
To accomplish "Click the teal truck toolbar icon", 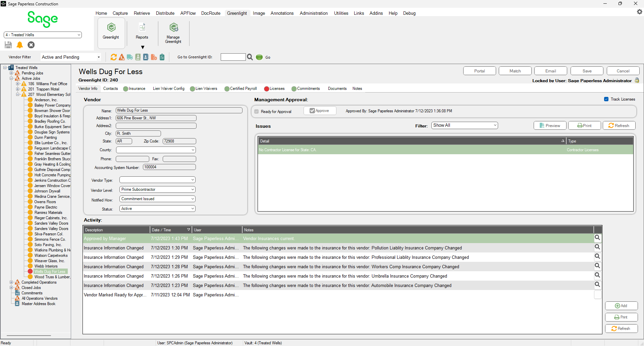I will coord(130,57).
